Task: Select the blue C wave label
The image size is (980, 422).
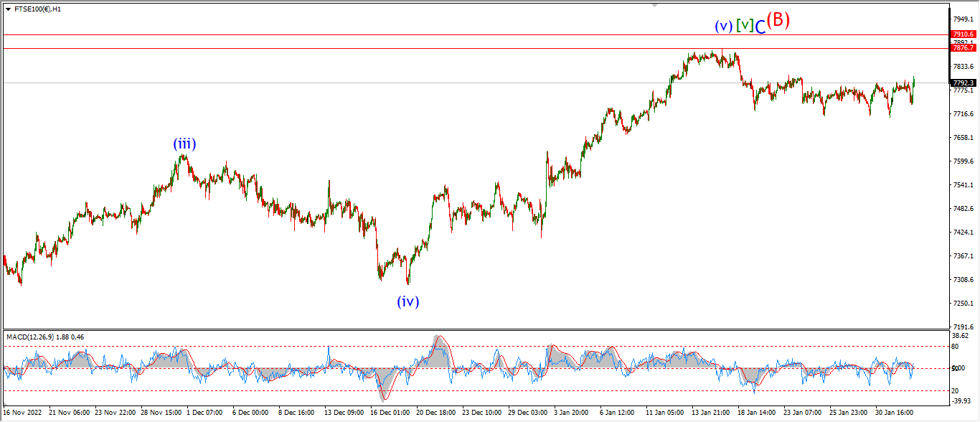Action: [x=760, y=27]
